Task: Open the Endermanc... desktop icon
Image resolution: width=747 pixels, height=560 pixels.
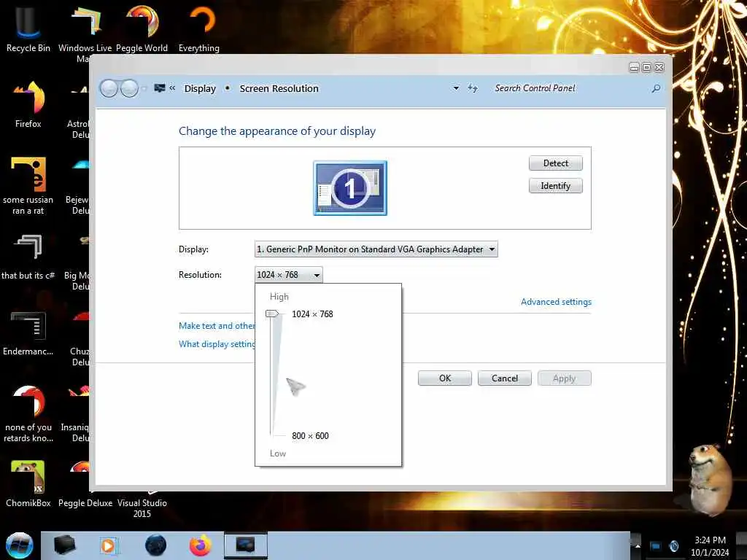Action: pyautogui.click(x=28, y=333)
